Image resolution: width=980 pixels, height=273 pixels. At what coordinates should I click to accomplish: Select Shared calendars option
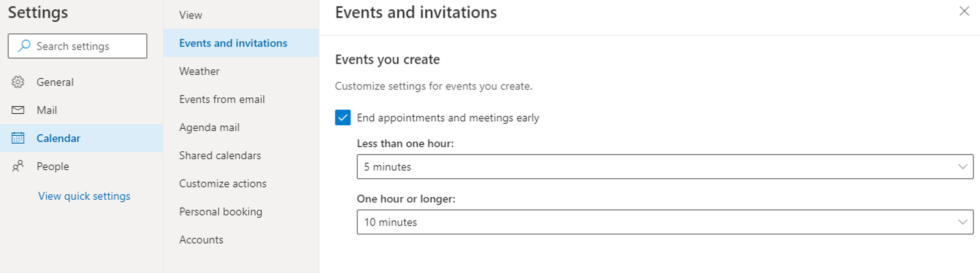tap(220, 156)
